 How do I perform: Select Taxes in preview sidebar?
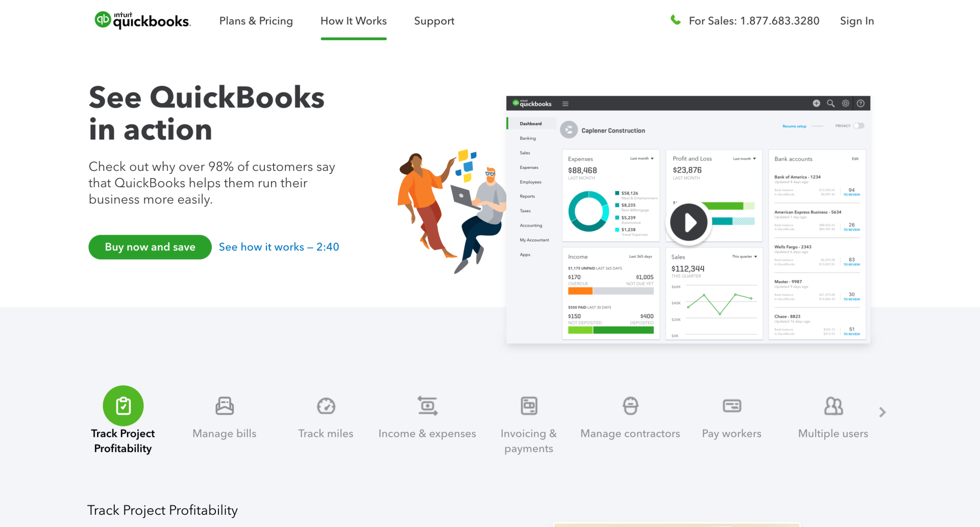click(x=525, y=211)
